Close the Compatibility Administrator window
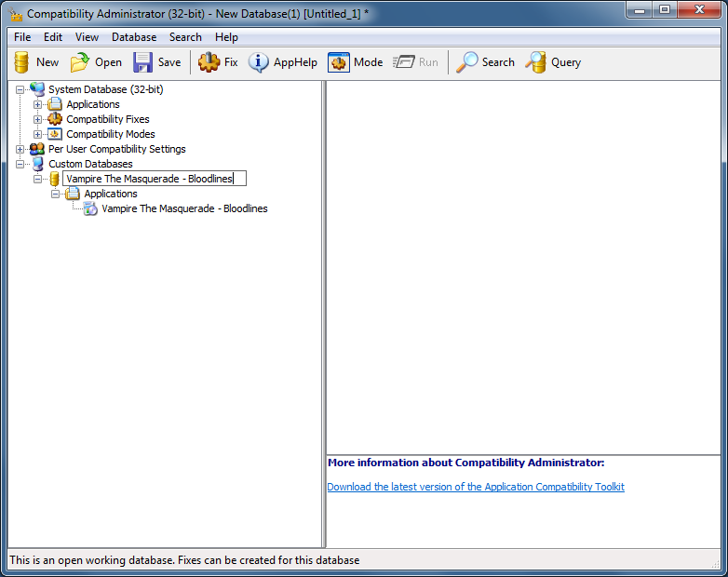This screenshot has height=577, width=728. click(699, 9)
